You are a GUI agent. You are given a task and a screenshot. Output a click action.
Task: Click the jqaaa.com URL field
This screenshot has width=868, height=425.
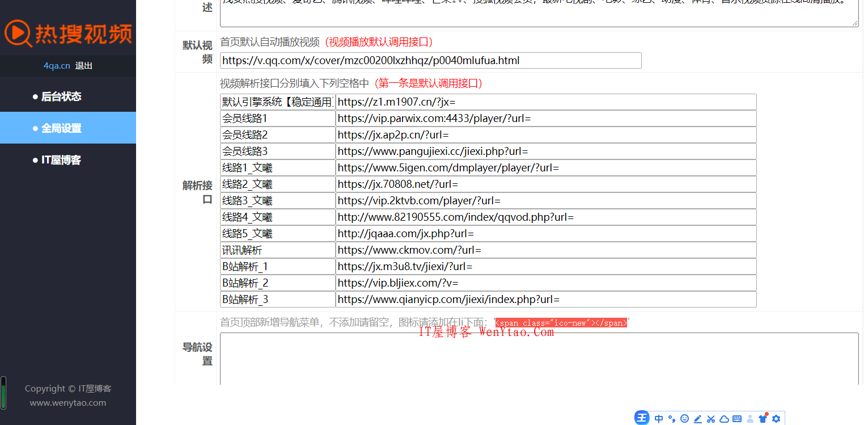pos(546,234)
